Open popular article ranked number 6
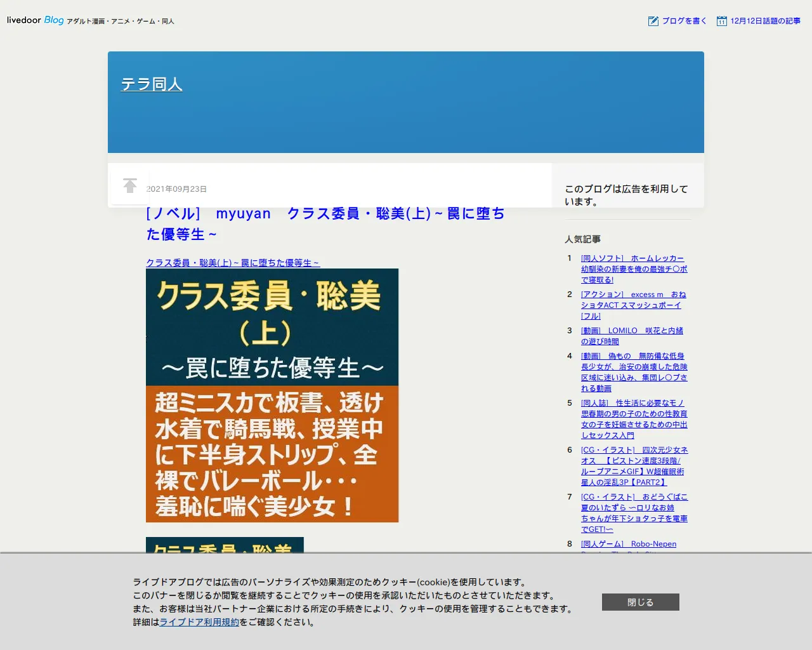 [x=633, y=466]
